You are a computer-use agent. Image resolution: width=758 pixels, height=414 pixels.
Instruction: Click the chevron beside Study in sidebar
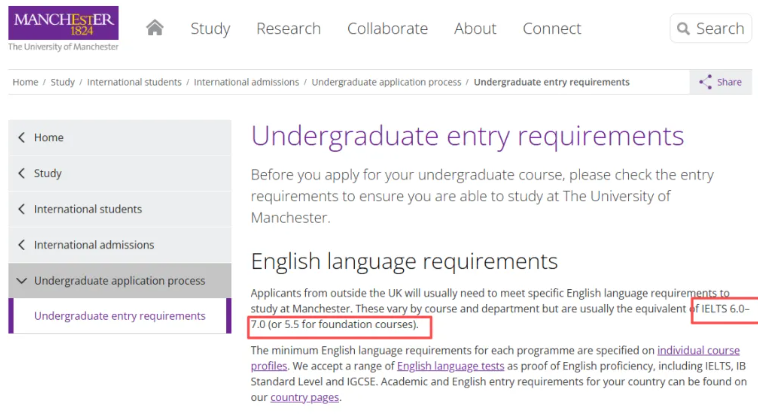point(21,174)
